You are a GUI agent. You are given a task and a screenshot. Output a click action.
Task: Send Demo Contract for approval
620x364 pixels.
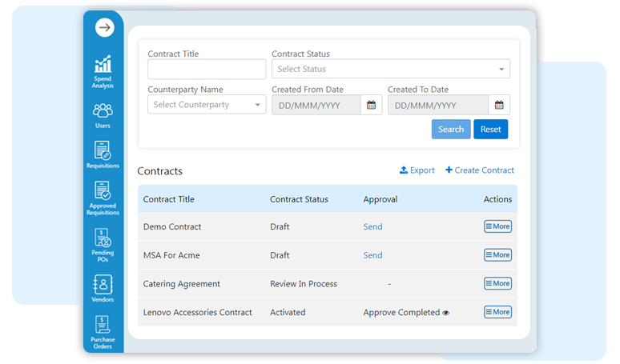click(x=372, y=226)
